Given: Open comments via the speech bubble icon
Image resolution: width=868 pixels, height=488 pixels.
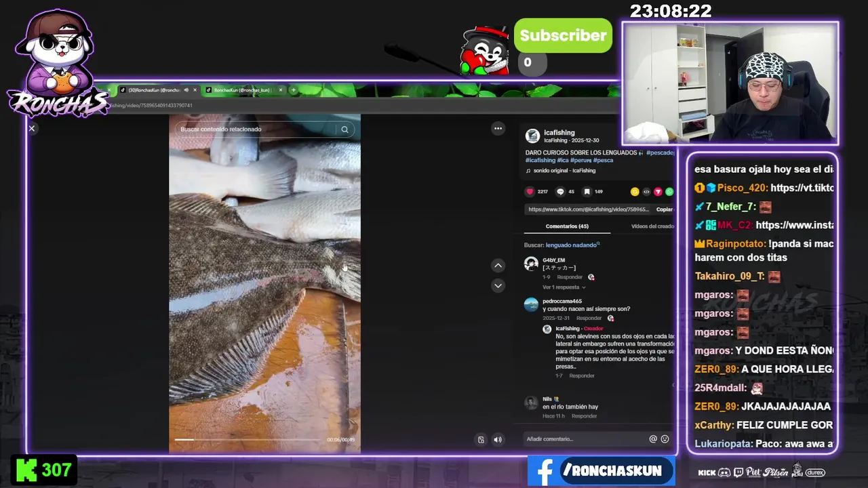Looking at the screenshot, I should pos(560,192).
